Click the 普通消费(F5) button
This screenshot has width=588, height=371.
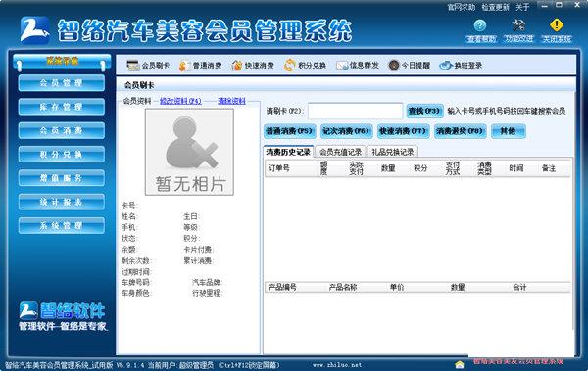click(289, 131)
